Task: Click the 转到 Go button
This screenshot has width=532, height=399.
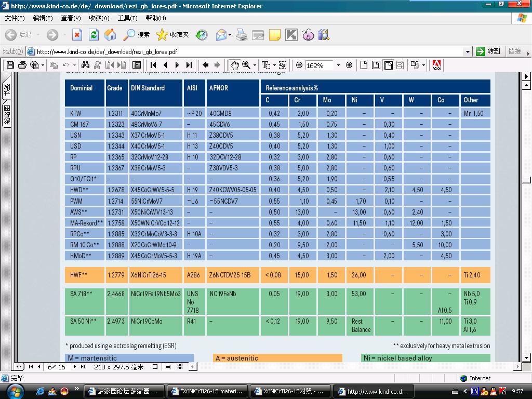Action: pyautogui.click(x=488, y=51)
